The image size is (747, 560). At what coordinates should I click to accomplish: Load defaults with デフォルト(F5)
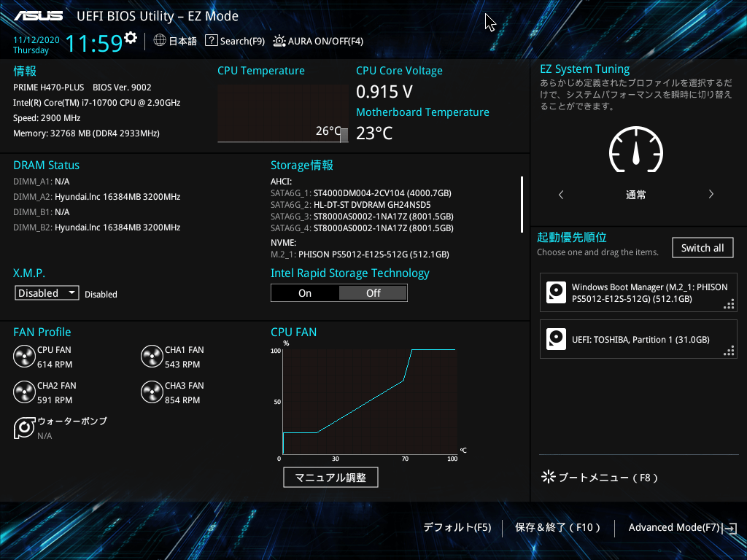pos(457,528)
